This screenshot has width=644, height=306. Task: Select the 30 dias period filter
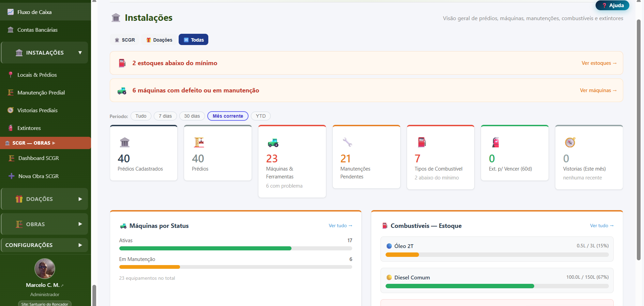tap(192, 116)
